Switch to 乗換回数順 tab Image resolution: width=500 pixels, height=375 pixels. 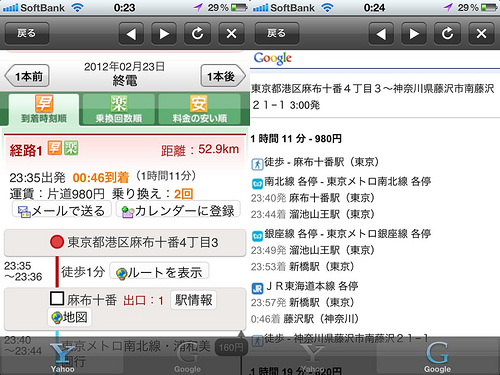tap(119, 109)
